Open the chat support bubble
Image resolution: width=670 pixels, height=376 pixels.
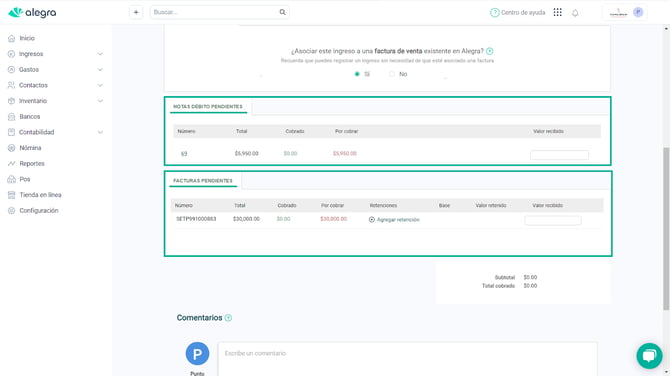[x=649, y=355]
